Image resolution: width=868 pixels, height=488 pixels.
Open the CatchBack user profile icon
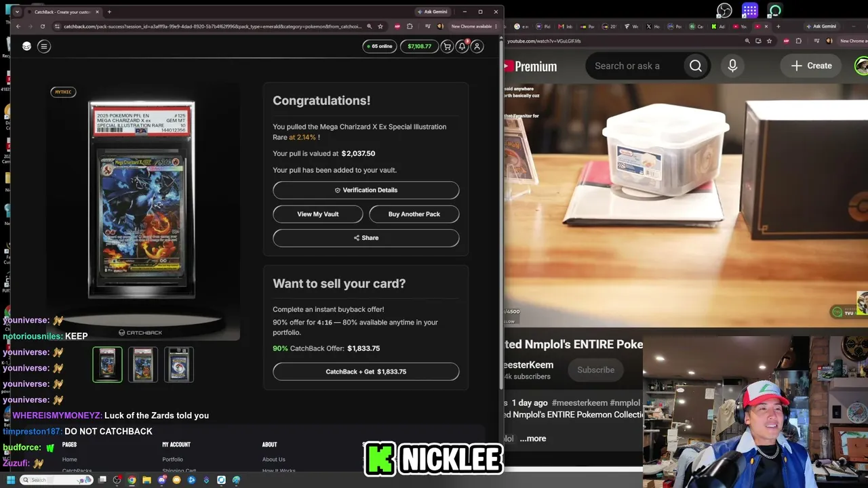click(x=477, y=46)
